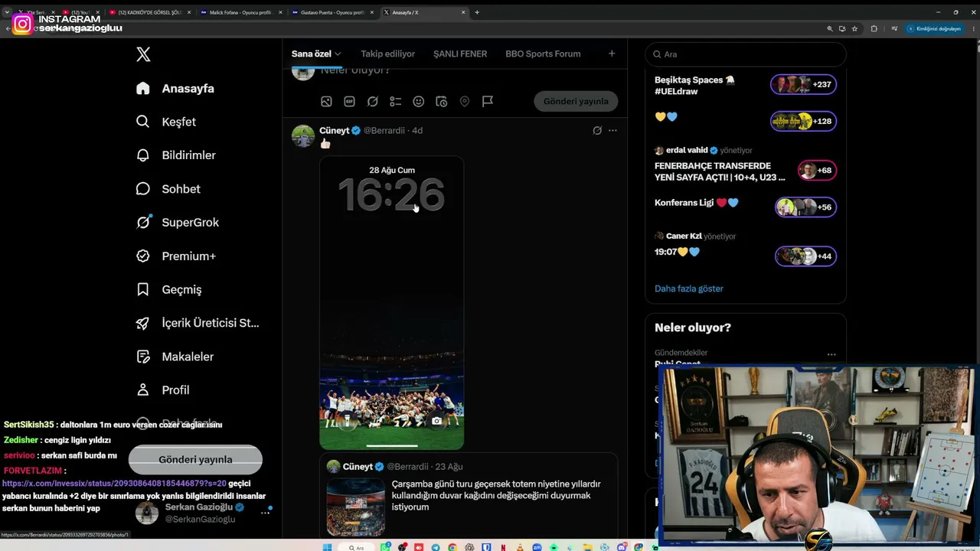Switch to the Gustavo Puerta browser tab

tap(333, 12)
